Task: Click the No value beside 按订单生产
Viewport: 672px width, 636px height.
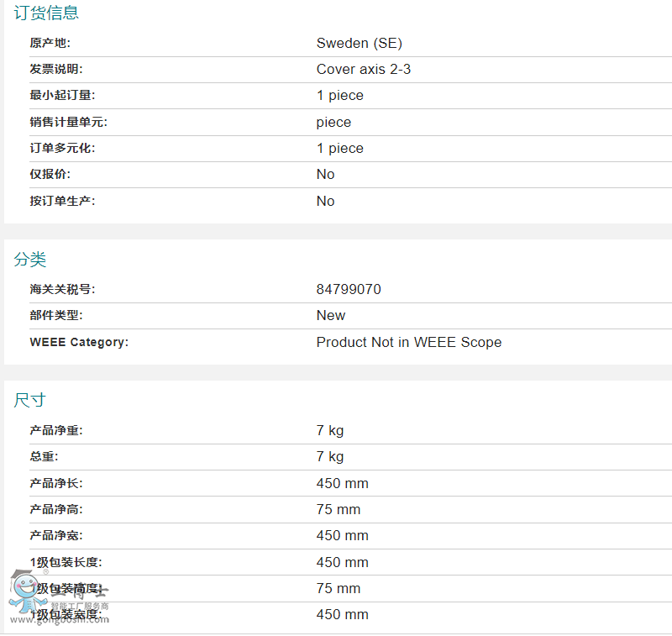Action: click(325, 201)
